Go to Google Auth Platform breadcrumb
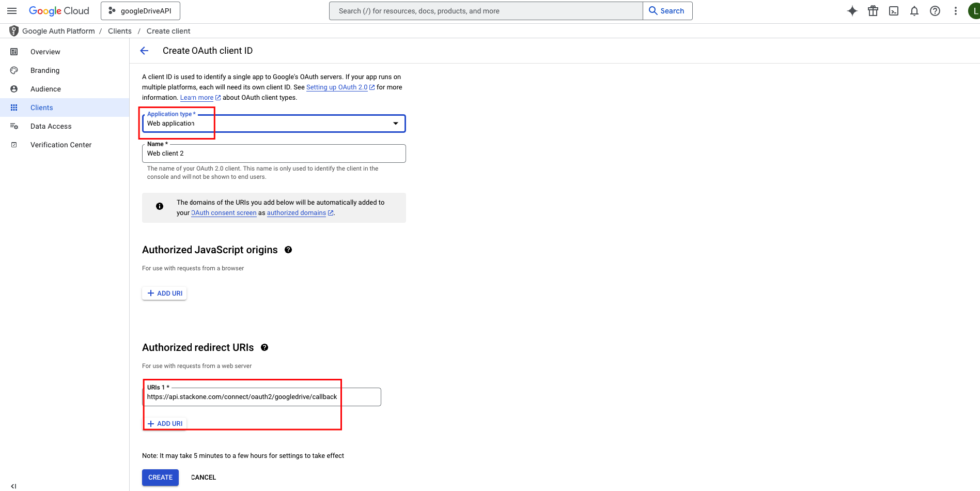Screen dimensions: 980x491 click(58, 31)
